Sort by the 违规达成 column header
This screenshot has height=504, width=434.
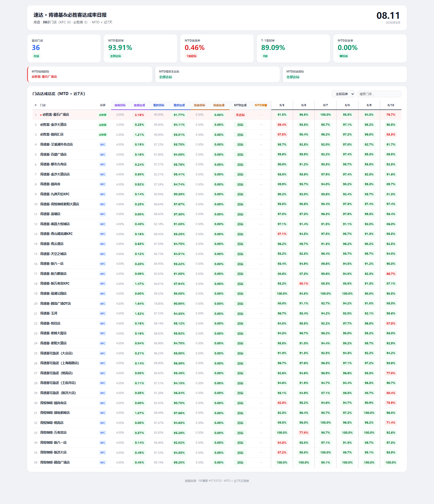[x=139, y=105]
